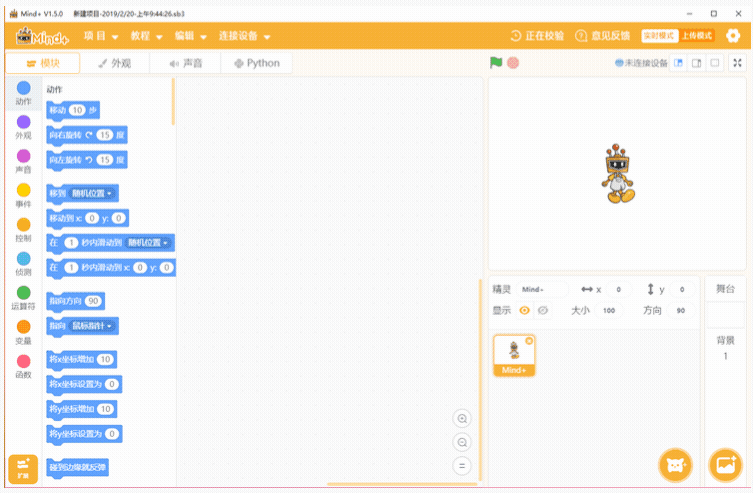Edit the sprite name field Mind+
This screenshot has height=493, width=753.
point(542,289)
